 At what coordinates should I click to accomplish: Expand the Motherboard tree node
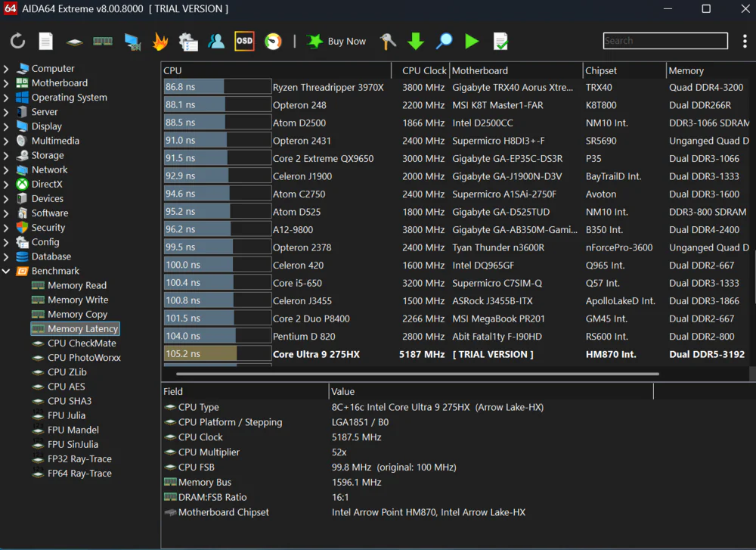(x=7, y=83)
